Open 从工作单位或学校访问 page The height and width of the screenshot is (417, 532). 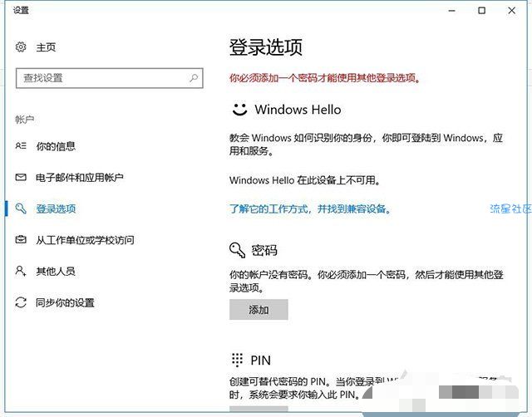point(85,240)
